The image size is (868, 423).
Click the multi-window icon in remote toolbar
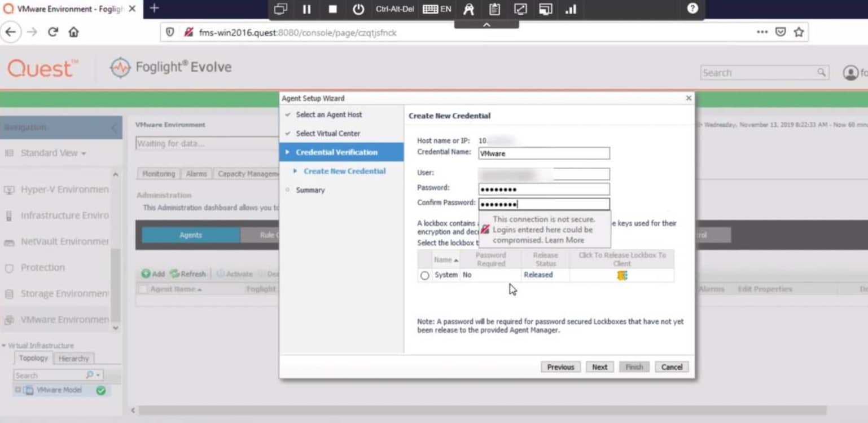click(546, 9)
